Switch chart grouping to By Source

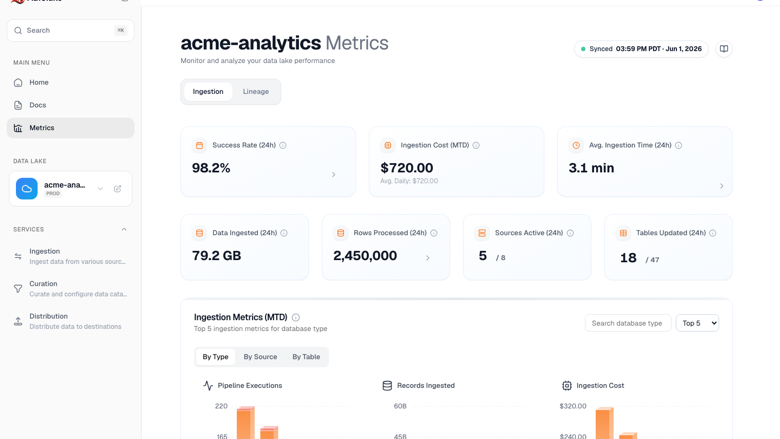tap(260, 356)
